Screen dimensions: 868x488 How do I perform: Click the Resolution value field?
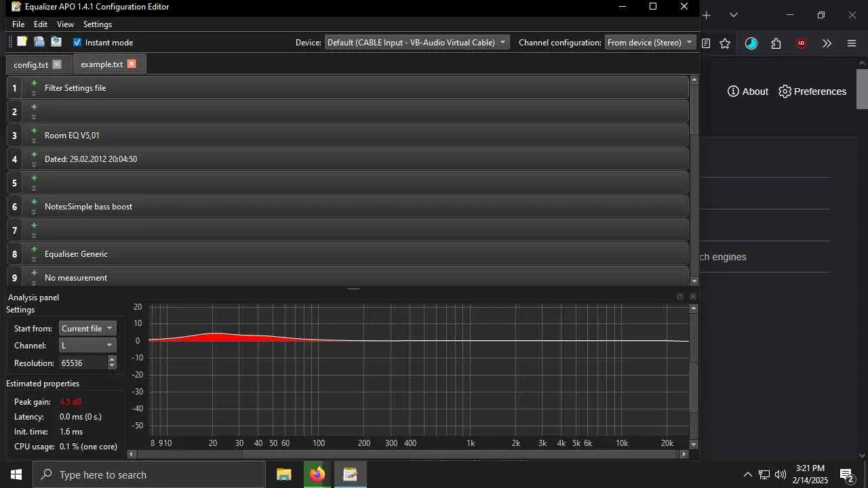83,363
